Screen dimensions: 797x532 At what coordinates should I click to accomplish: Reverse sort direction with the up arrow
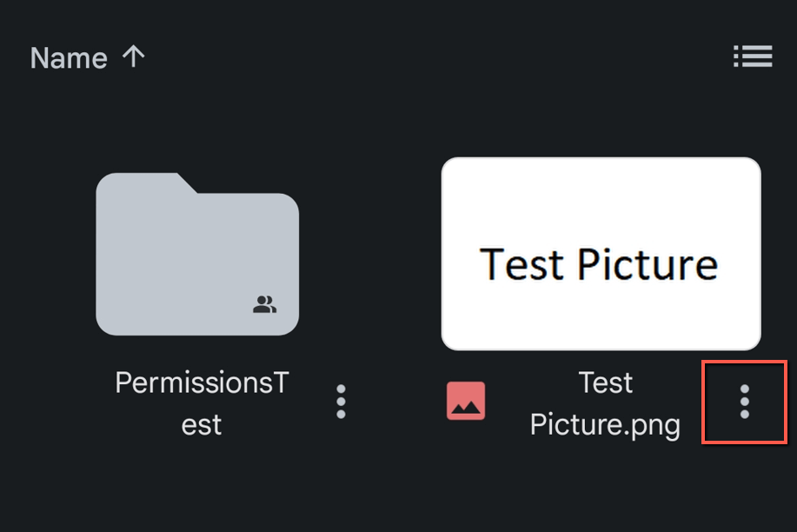[133, 57]
